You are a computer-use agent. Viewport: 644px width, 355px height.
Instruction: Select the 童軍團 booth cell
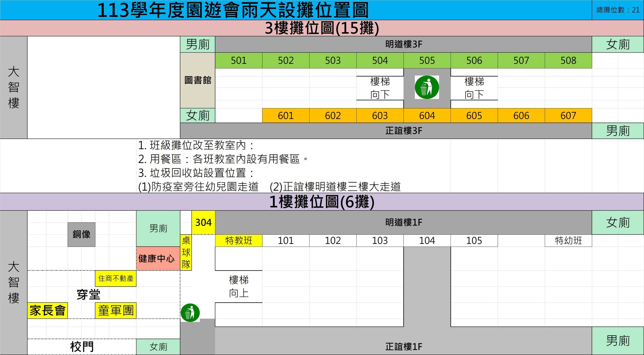click(115, 310)
